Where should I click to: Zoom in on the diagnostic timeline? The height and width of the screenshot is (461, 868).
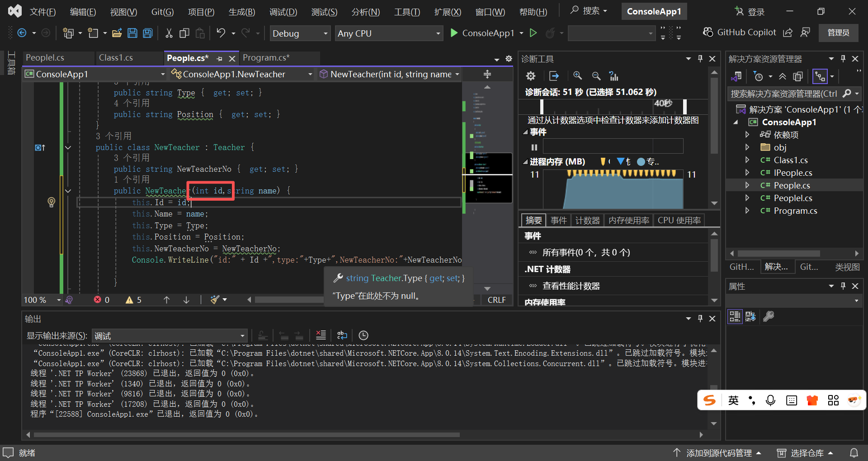coord(578,76)
